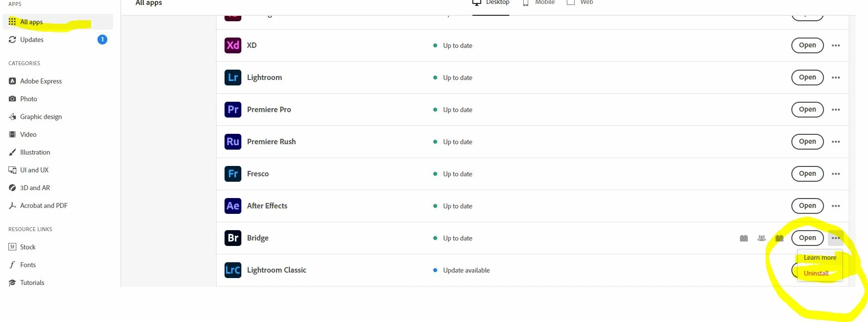
Task: Click the After Effects Ae icon
Action: pos(233,206)
